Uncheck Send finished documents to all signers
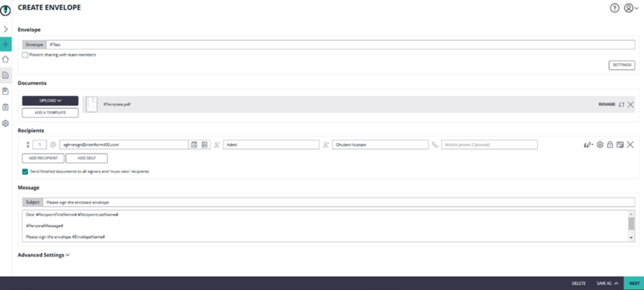 [x=25, y=172]
